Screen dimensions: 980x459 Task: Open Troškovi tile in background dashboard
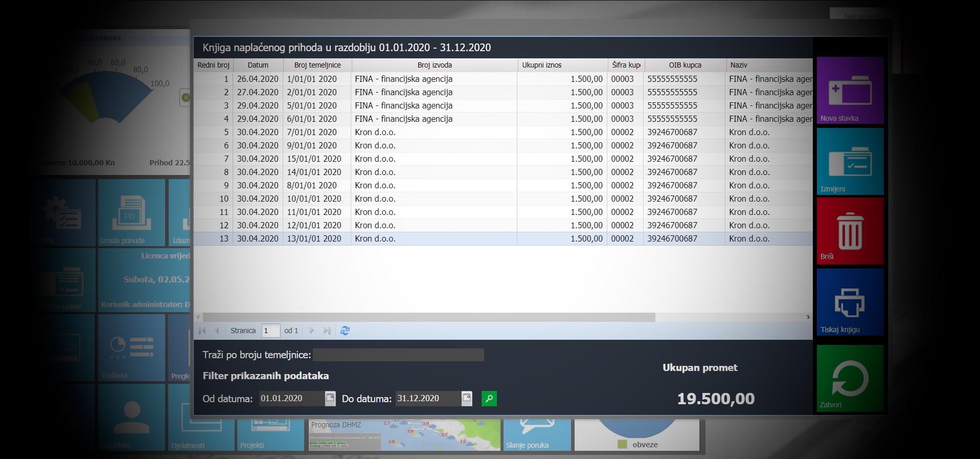(x=131, y=347)
